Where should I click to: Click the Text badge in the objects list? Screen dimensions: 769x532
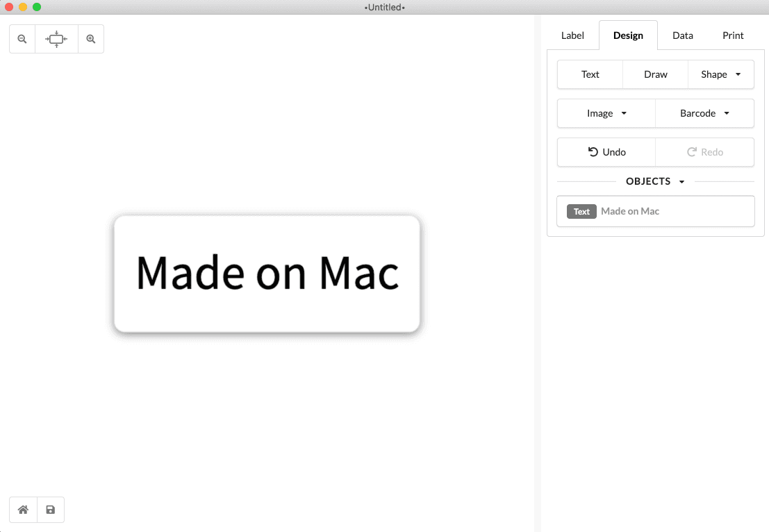point(581,211)
